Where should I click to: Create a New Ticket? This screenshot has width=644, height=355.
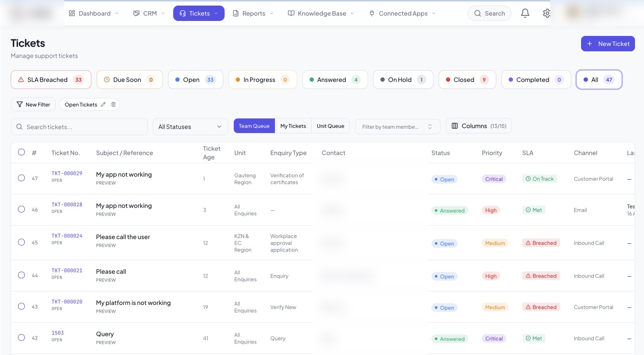point(608,44)
